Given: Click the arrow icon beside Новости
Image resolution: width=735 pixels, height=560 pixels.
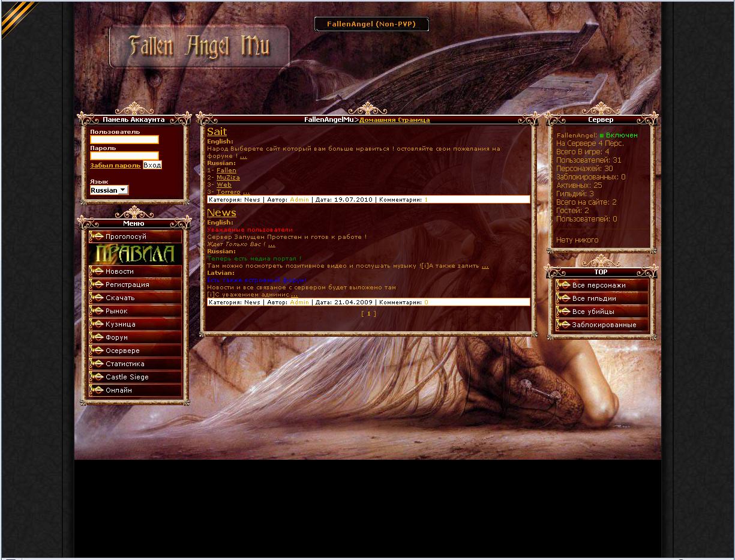Looking at the screenshot, I should click(x=97, y=271).
